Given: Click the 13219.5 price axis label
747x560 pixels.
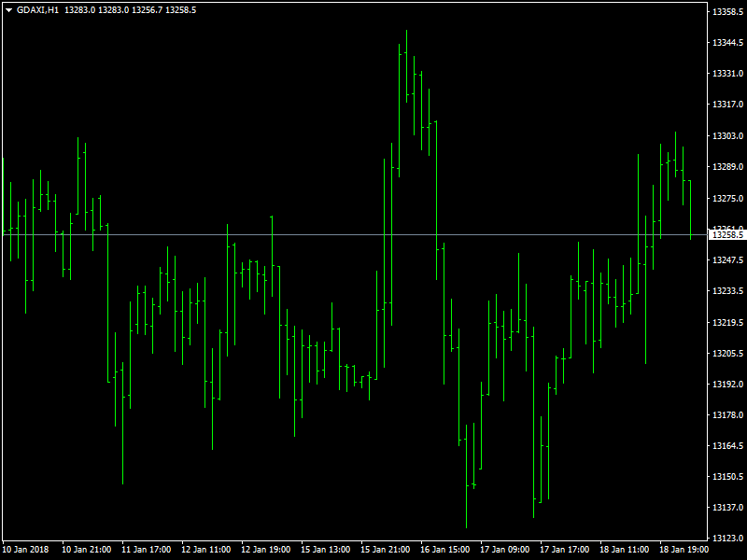Looking at the screenshot, I should (x=727, y=322).
